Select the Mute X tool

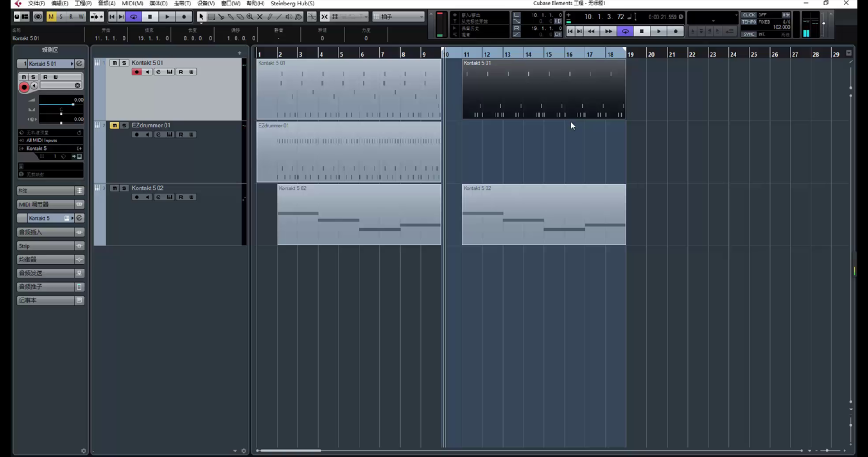(x=260, y=17)
